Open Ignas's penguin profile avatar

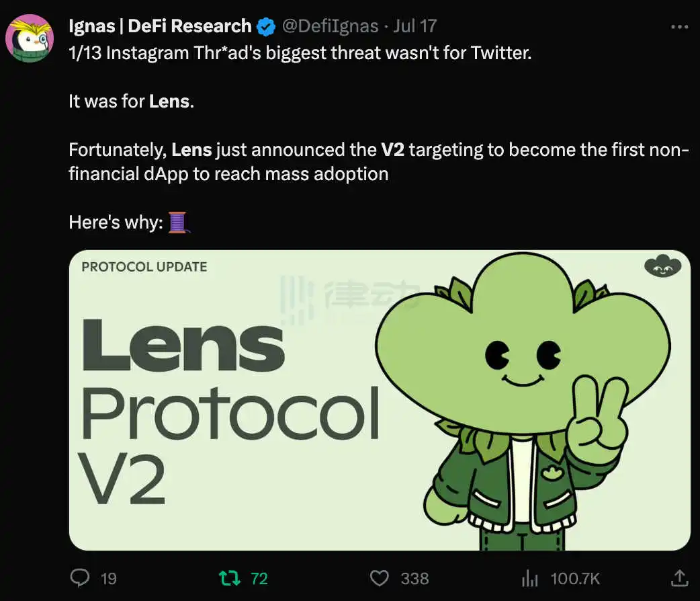[30, 38]
